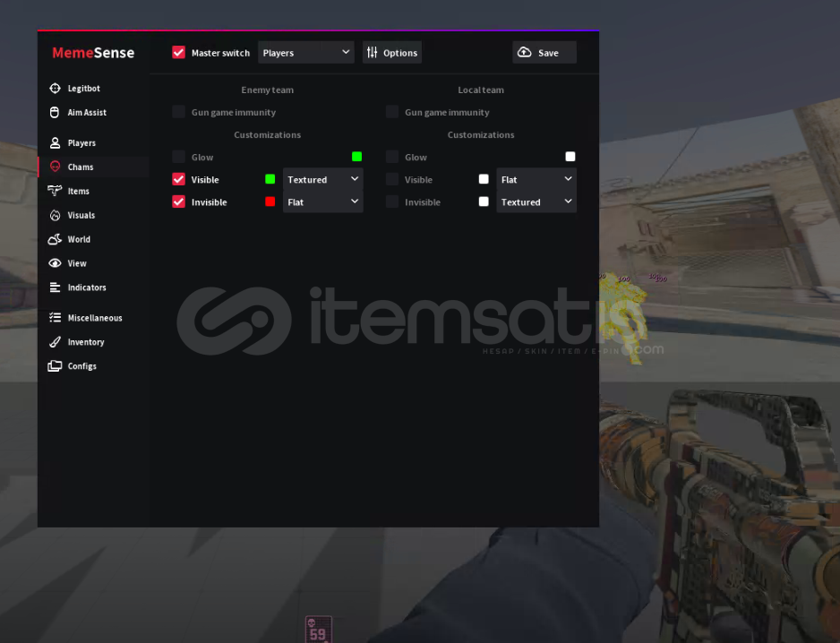
Task: Click the Aim Assist icon
Action: tap(55, 113)
